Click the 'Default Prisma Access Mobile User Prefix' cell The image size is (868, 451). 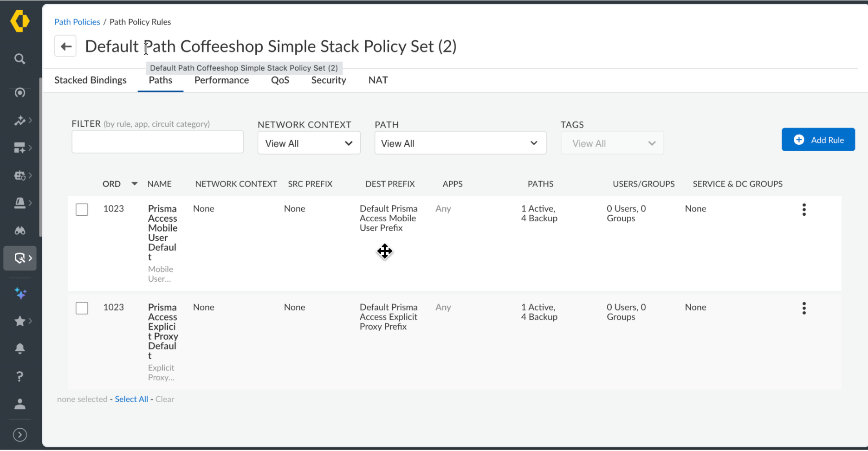(x=389, y=218)
